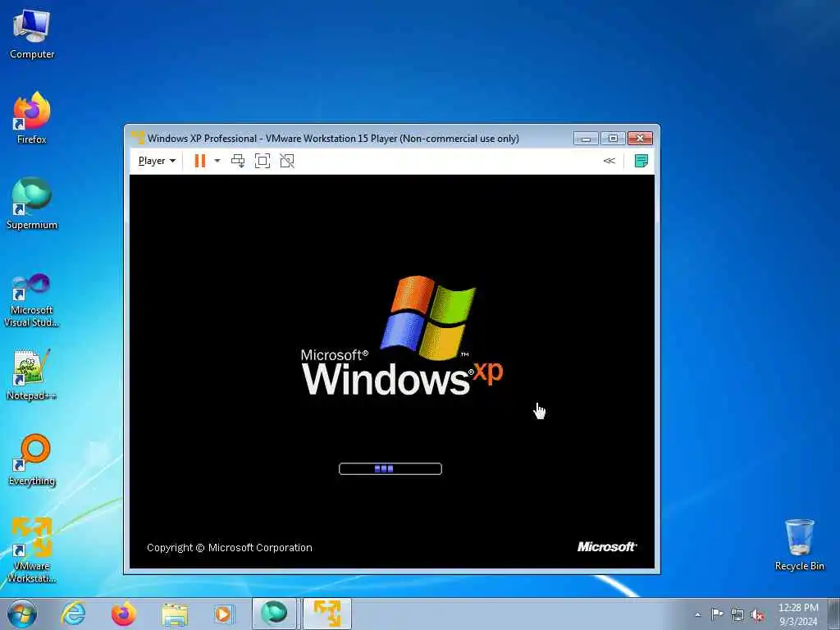Open the VMware notes/message log icon

point(641,161)
